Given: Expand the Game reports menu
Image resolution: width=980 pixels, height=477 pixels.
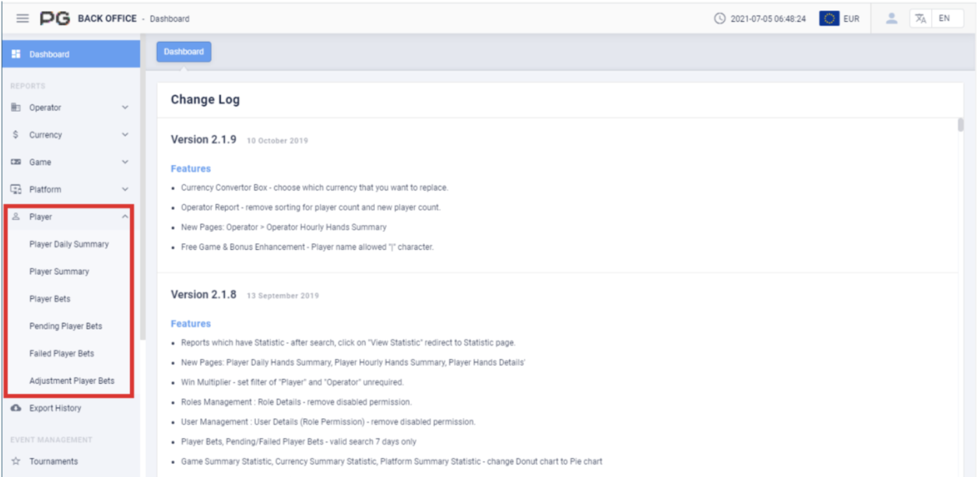Looking at the screenshot, I should pos(70,162).
